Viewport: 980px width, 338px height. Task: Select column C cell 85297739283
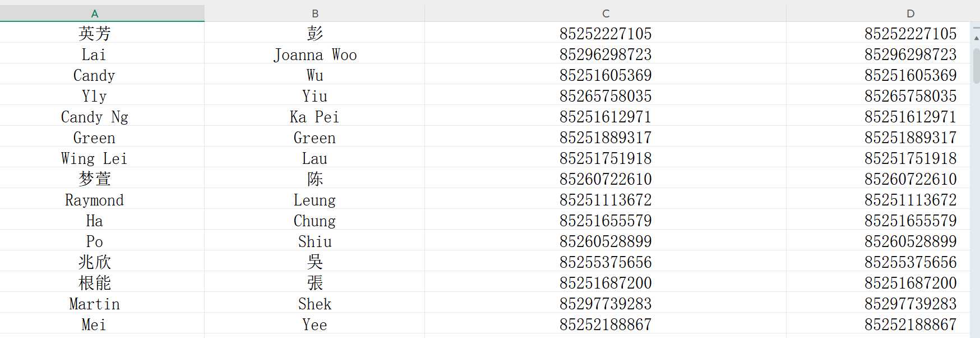[605, 304]
